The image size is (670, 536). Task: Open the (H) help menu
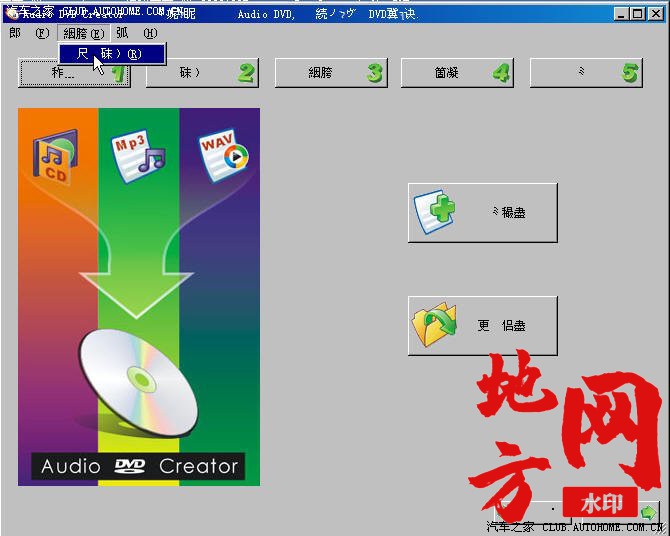click(x=137, y=33)
